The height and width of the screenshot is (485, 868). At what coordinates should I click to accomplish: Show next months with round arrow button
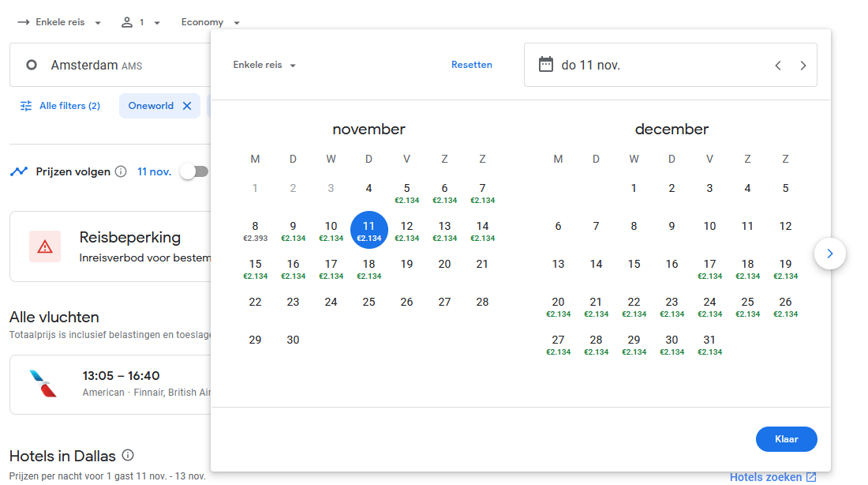coord(829,254)
